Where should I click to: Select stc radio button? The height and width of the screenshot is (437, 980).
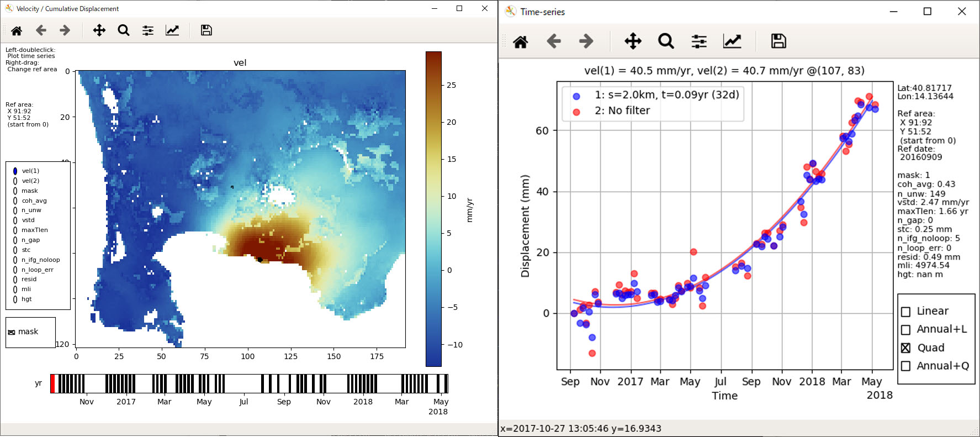(x=15, y=250)
